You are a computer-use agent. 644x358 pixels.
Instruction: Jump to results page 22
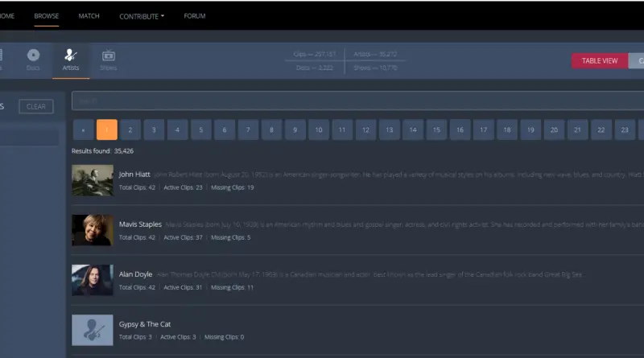601,130
